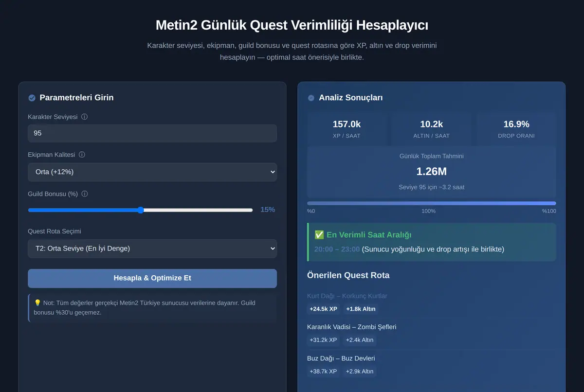The height and width of the screenshot is (392, 584).
Task: Click the %100 label at progress bar end
Action: [x=549, y=211]
